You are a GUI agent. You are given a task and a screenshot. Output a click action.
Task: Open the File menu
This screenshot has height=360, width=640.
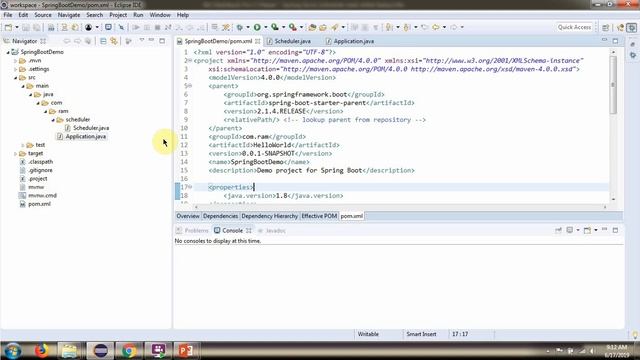[8, 15]
